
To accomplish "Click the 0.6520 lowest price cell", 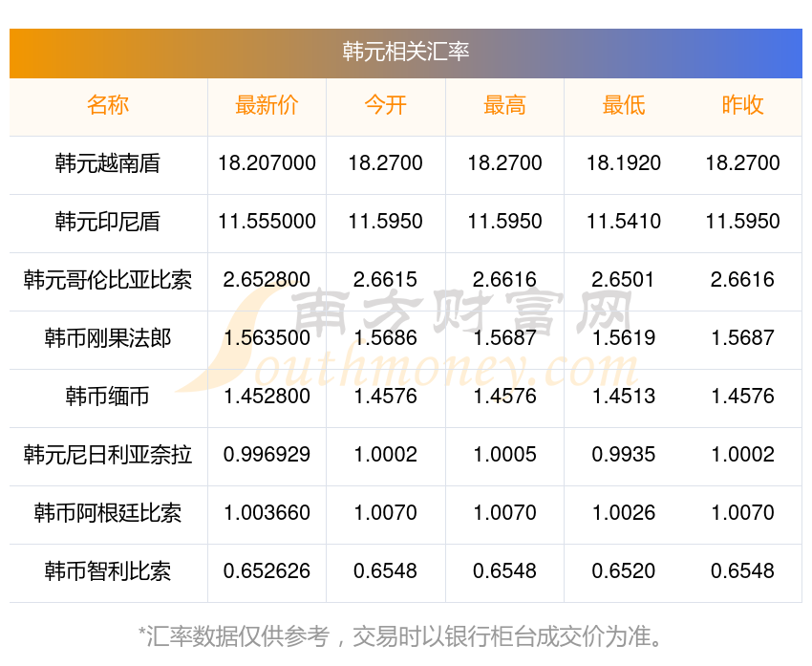I will (x=624, y=571).
